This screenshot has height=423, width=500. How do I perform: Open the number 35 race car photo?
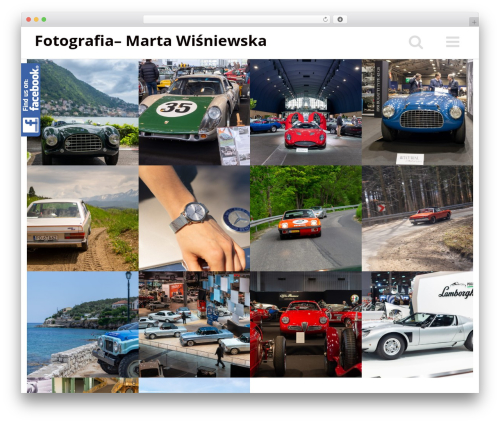coord(194,112)
